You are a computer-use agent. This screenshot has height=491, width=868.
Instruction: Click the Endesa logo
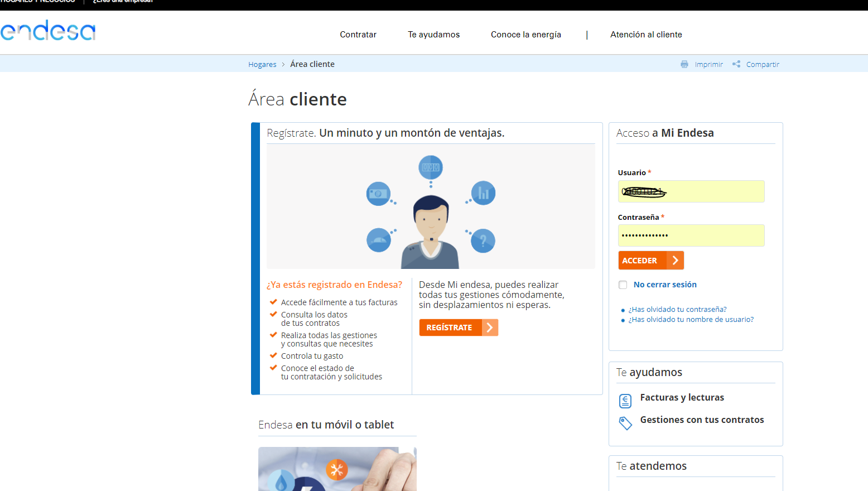click(x=48, y=31)
